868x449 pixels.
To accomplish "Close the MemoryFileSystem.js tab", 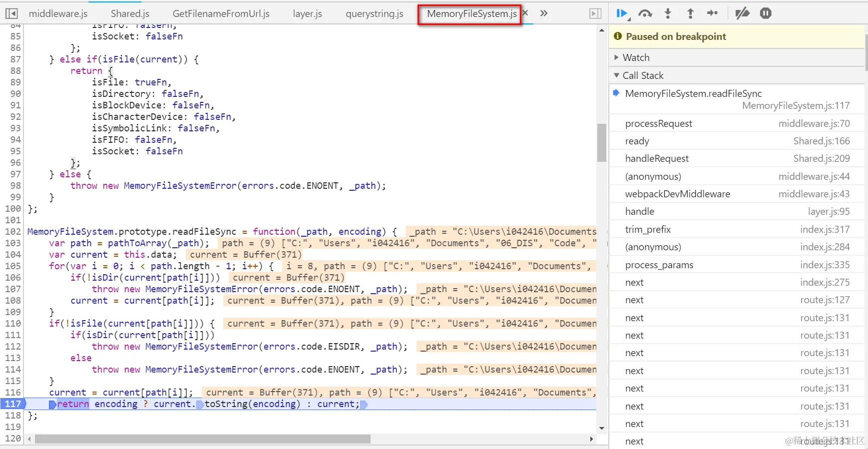I will tap(525, 13).
